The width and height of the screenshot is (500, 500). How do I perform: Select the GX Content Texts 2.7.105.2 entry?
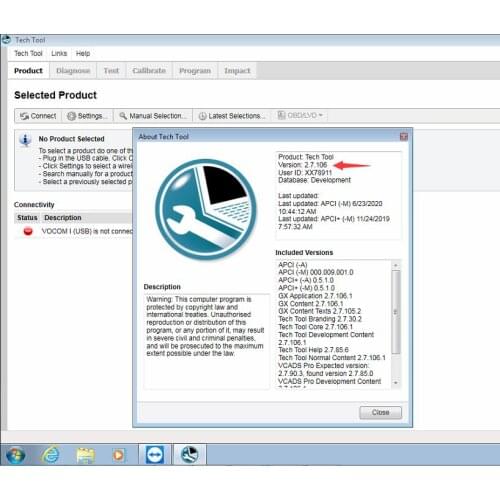point(319,311)
